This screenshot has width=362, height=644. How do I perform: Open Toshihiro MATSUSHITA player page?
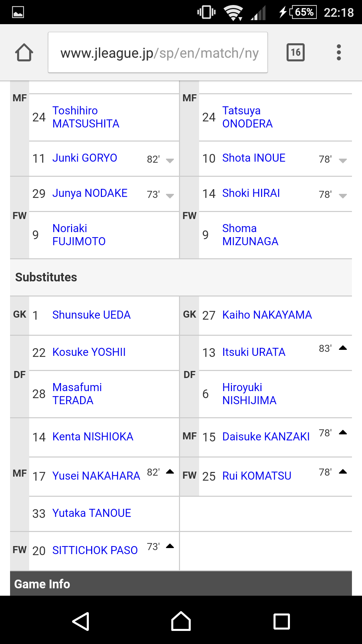point(86,117)
